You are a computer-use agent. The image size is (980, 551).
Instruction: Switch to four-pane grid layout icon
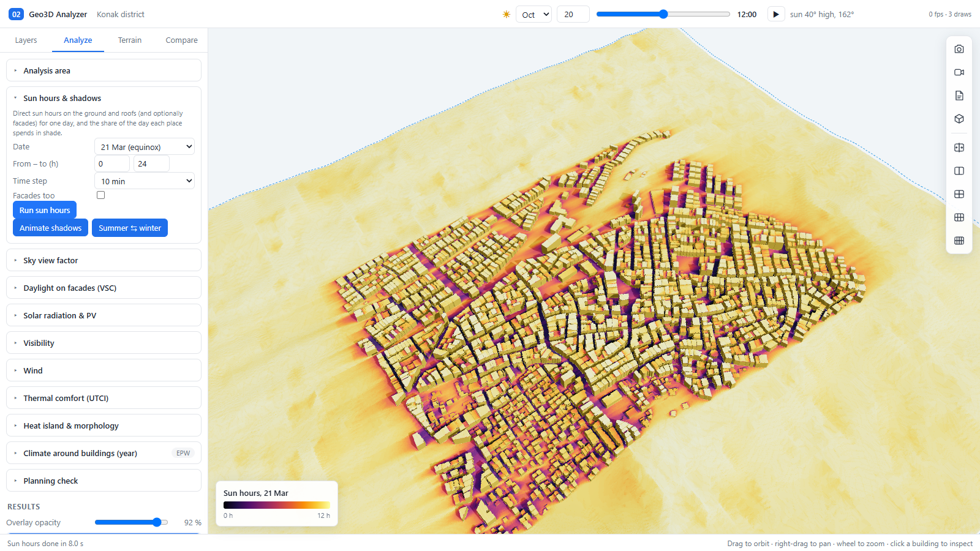[x=959, y=194]
